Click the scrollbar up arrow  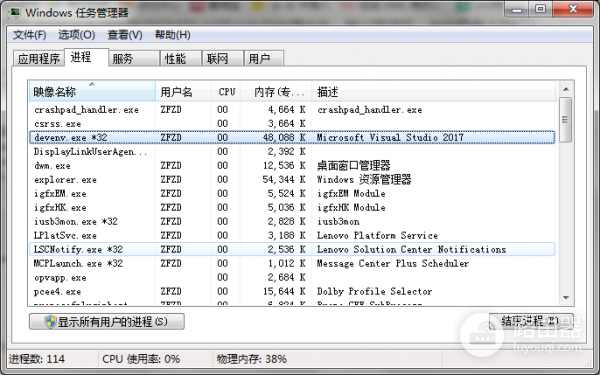coord(566,89)
